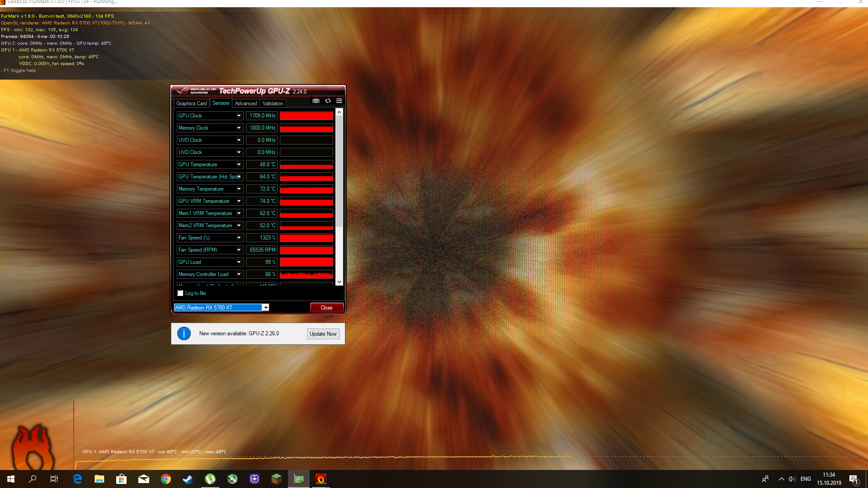Expand the GPU Clock sensor dropdown

click(x=239, y=116)
